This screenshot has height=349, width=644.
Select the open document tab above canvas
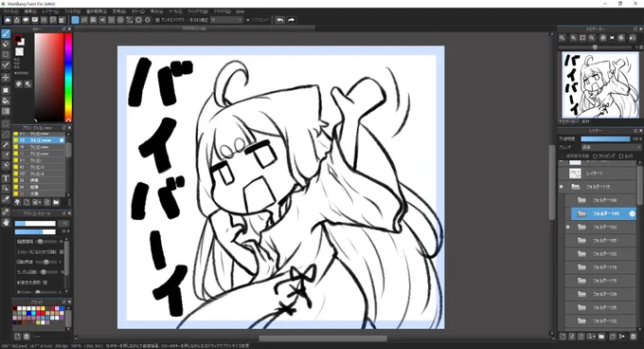[194, 28]
